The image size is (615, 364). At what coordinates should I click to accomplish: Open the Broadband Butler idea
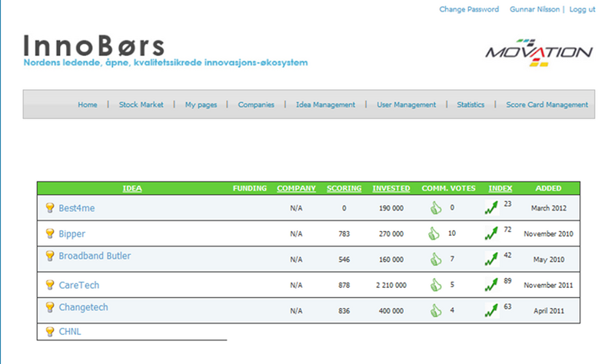click(x=95, y=256)
